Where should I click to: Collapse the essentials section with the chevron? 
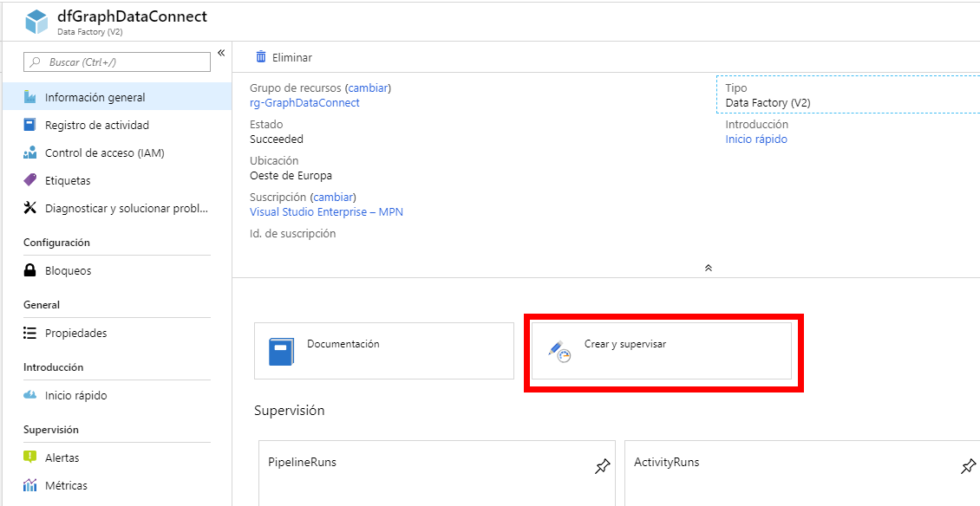(x=708, y=268)
